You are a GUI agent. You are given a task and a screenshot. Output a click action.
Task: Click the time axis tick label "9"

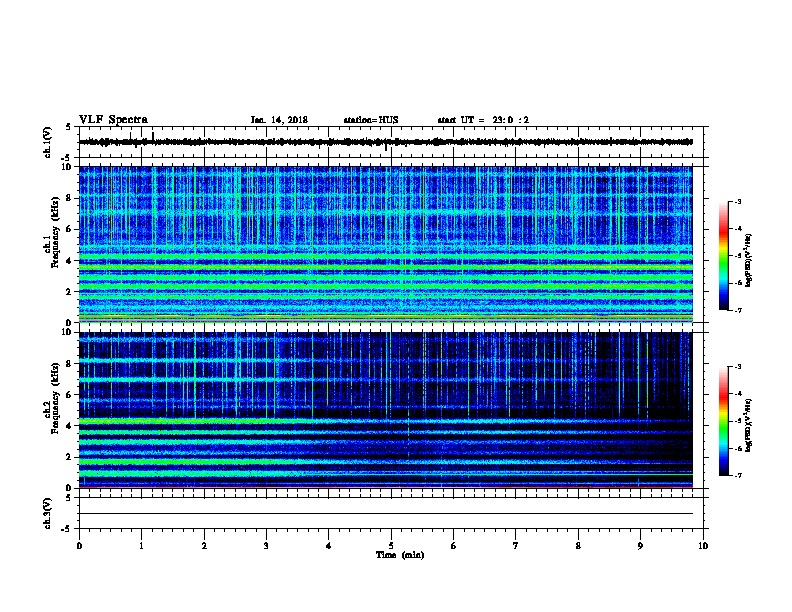pyautogui.click(x=640, y=546)
